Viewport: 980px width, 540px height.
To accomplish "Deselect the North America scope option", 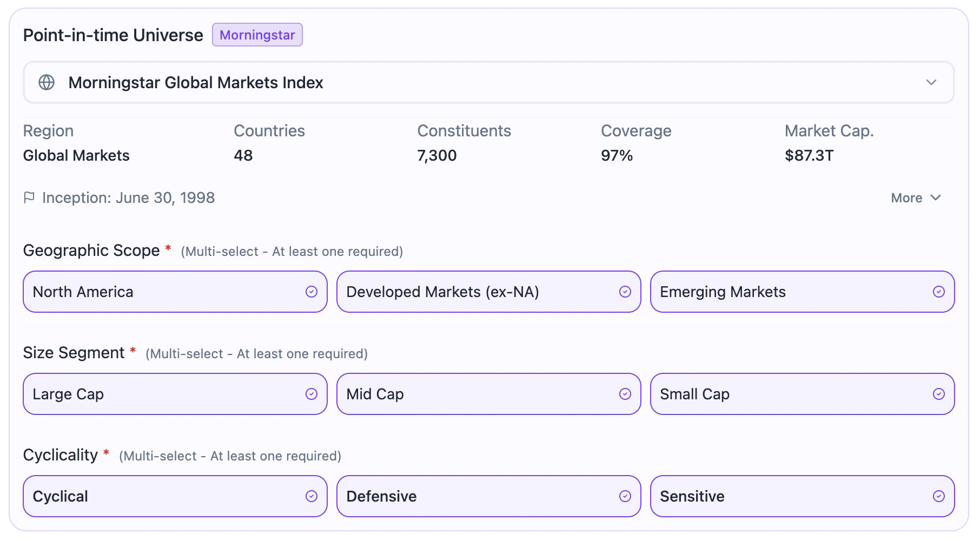I will (x=175, y=292).
